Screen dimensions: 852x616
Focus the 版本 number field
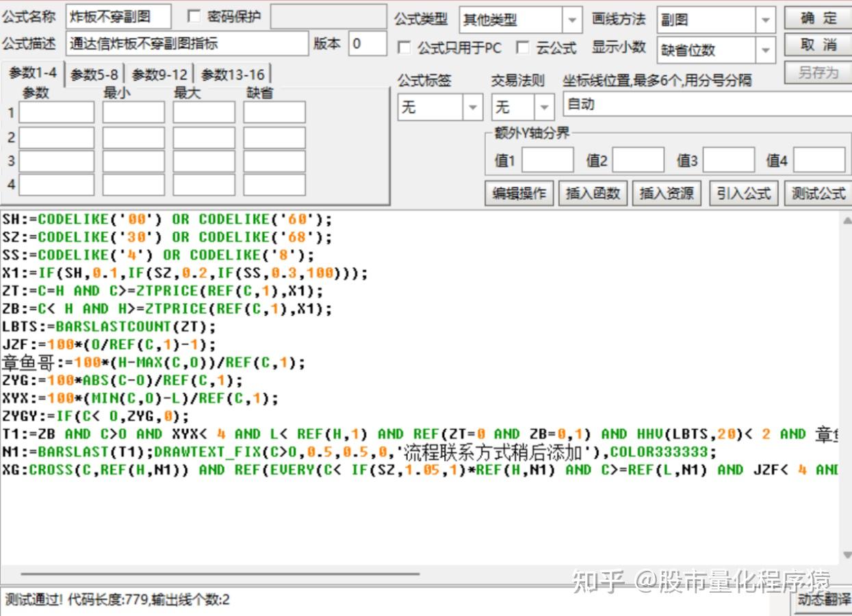pyautogui.click(x=367, y=44)
